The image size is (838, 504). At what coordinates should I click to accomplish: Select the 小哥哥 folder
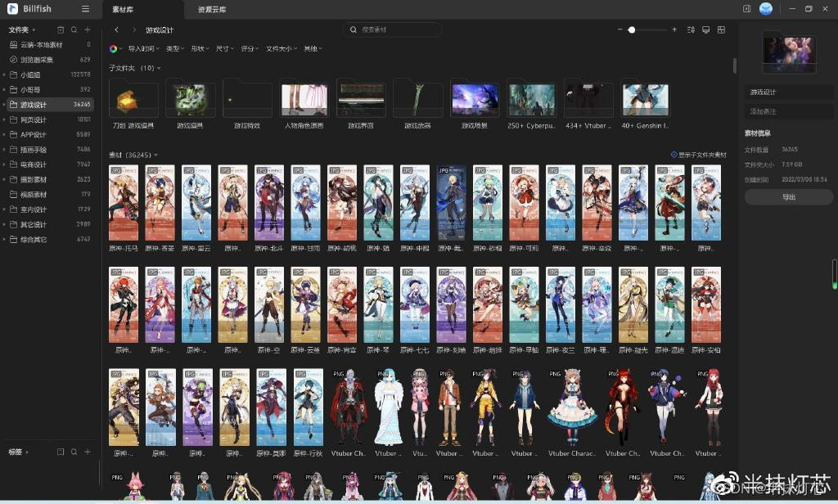[48, 90]
